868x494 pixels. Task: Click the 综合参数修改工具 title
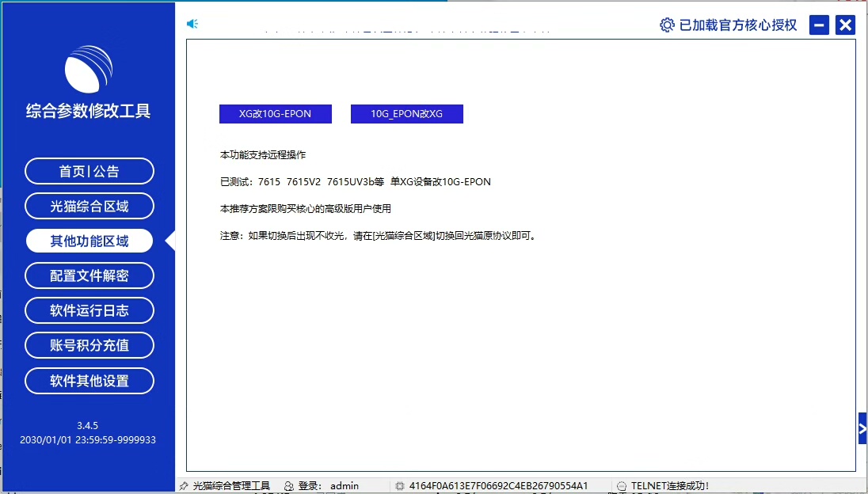[x=89, y=111]
